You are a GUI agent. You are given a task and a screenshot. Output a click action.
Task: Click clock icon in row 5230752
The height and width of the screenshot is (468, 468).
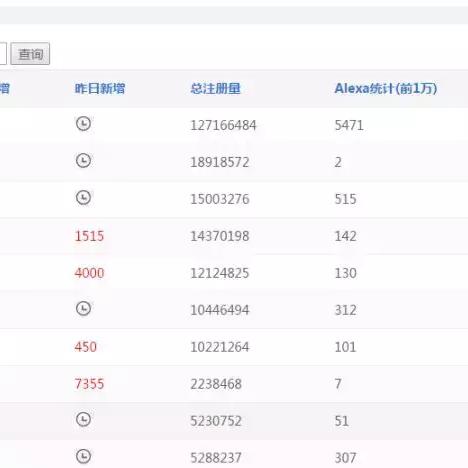pyautogui.click(x=83, y=419)
